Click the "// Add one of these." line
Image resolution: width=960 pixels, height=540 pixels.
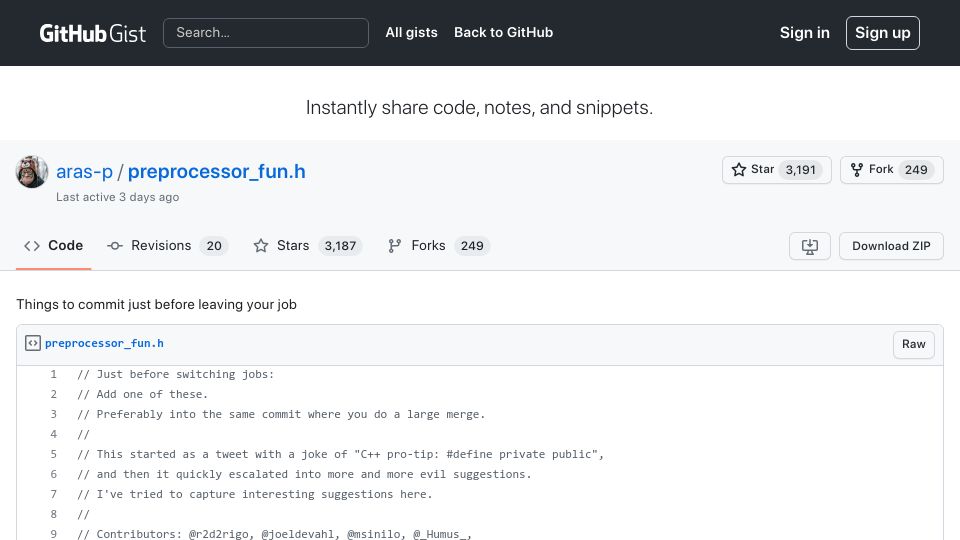[143, 394]
